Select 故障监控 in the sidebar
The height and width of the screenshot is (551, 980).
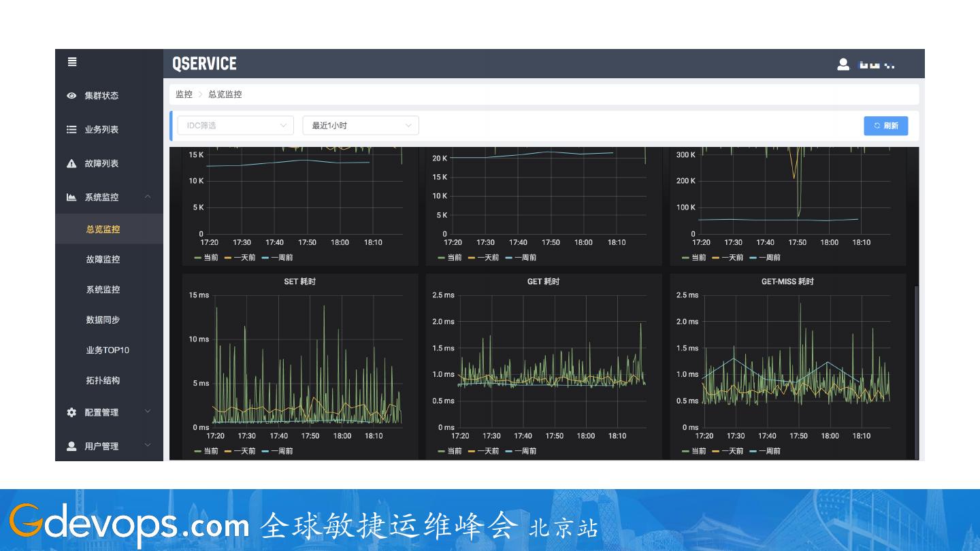(x=103, y=259)
